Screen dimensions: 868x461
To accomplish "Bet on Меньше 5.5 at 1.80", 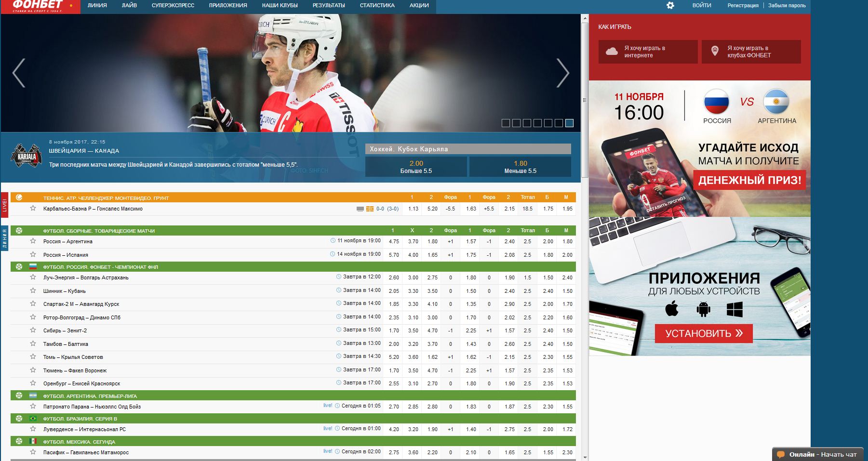I will tap(521, 167).
